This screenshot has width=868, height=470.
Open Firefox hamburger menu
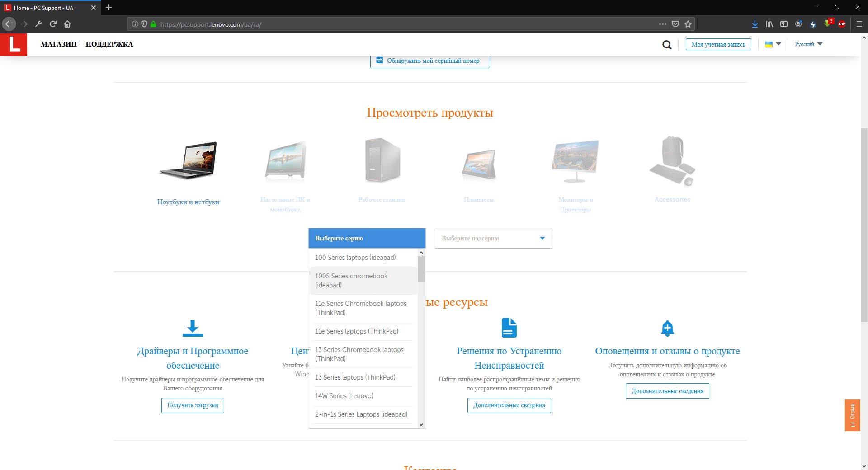[x=859, y=24]
